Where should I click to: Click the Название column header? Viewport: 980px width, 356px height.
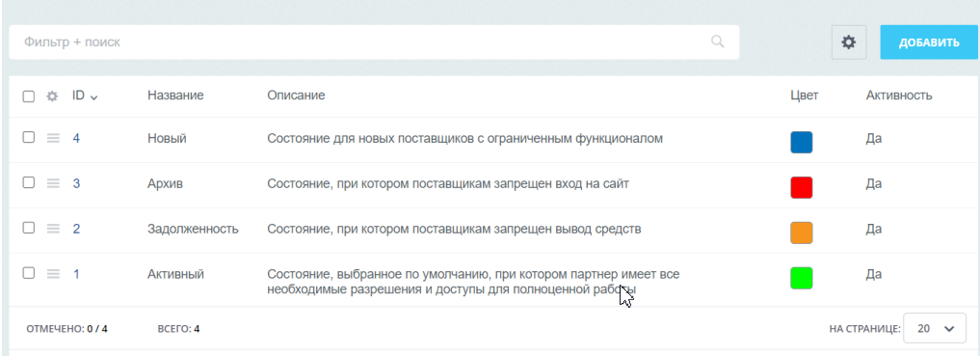coord(175,96)
